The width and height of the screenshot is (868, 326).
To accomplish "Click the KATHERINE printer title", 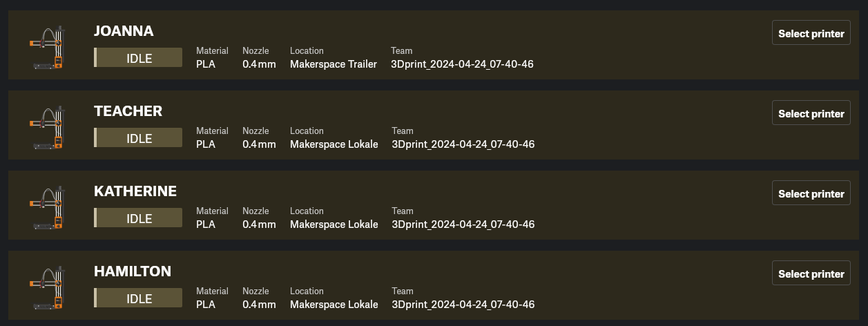I will pyautogui.click(x=135, y=191).
